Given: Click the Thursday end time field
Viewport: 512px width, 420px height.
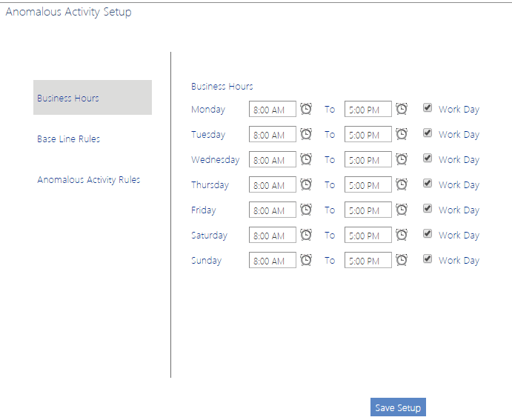Looking at the screenshot, I should click(x=368, y=185).
